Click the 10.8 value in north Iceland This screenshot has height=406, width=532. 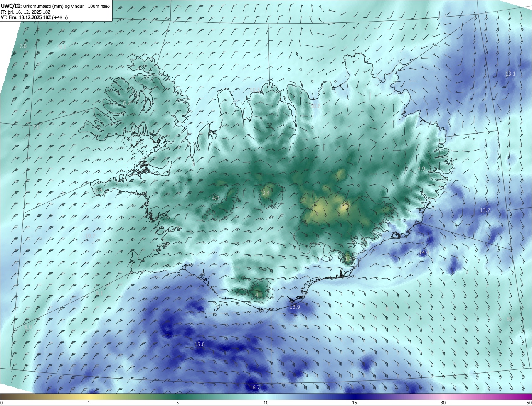(316, 106)
